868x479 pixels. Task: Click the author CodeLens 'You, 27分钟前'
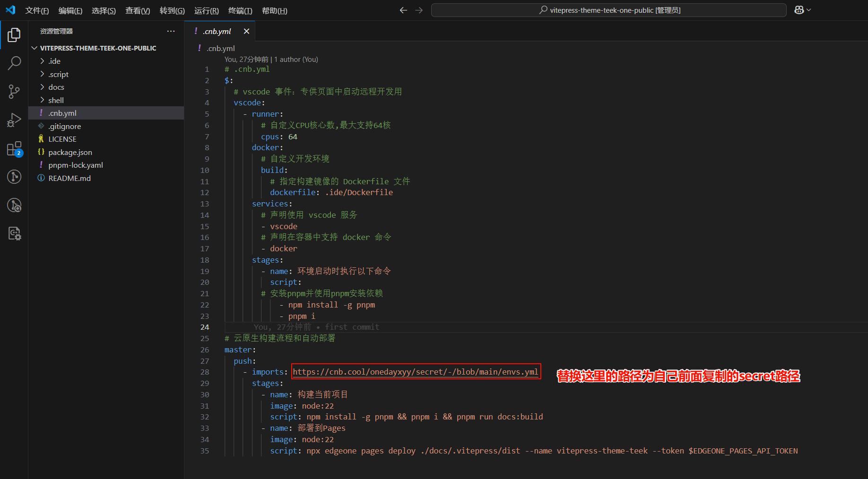click(x=246, y=60)
